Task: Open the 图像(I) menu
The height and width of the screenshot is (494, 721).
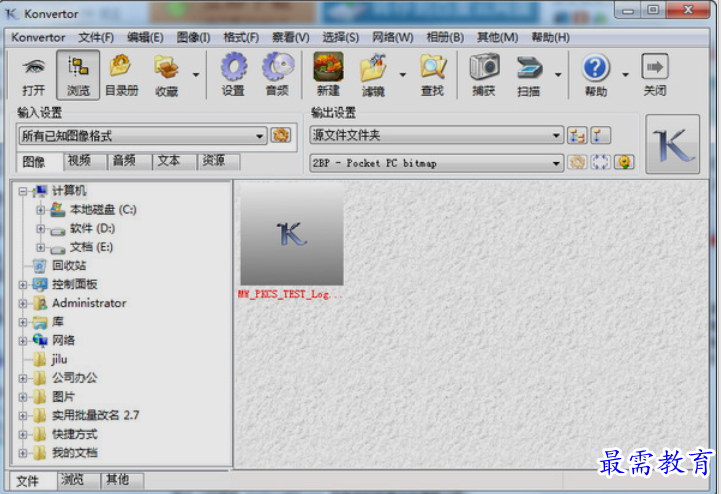Action: [194, 37]
